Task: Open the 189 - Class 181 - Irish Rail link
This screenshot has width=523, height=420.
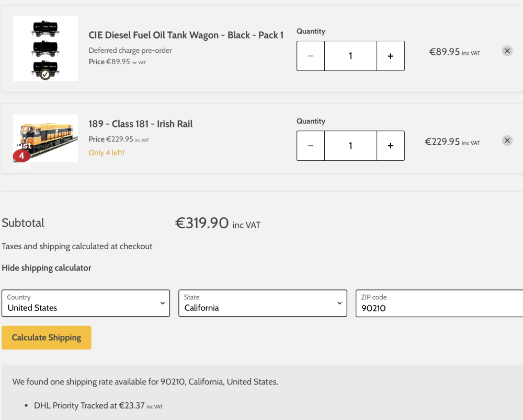Action: [141, 124]
